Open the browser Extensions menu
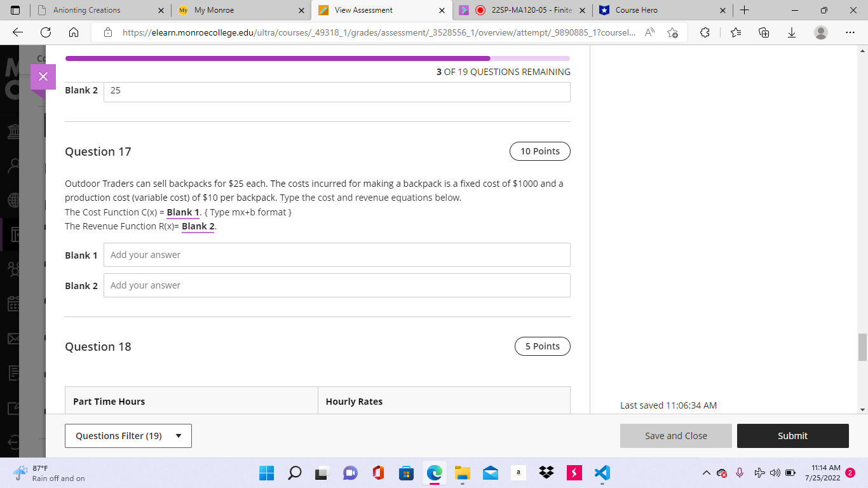The height and width of the screenshot is (488, 868). point(705,32)
